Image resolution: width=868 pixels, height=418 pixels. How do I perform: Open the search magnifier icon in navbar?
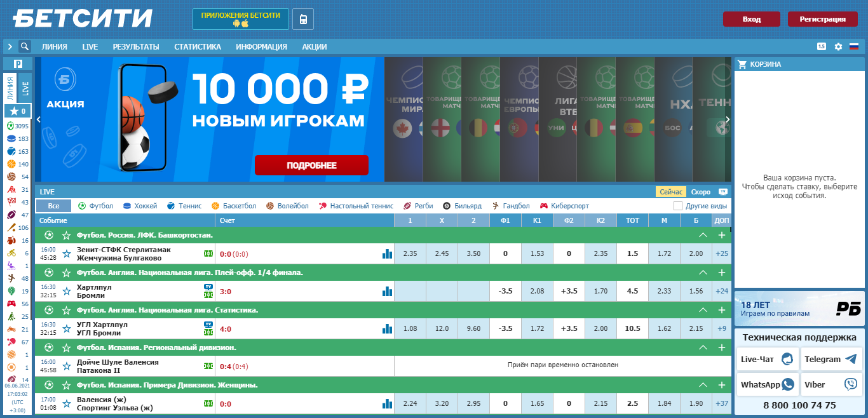click(x=25, y=46)
